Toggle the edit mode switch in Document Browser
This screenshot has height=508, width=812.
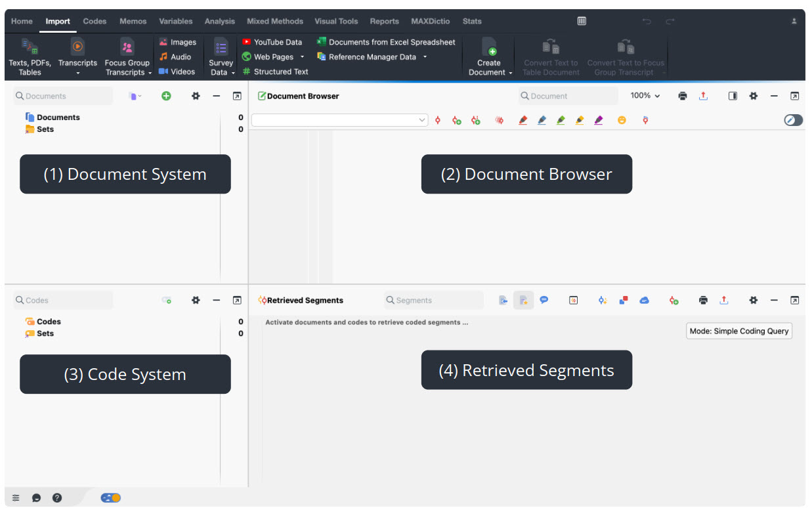click(x=793, y=120)
